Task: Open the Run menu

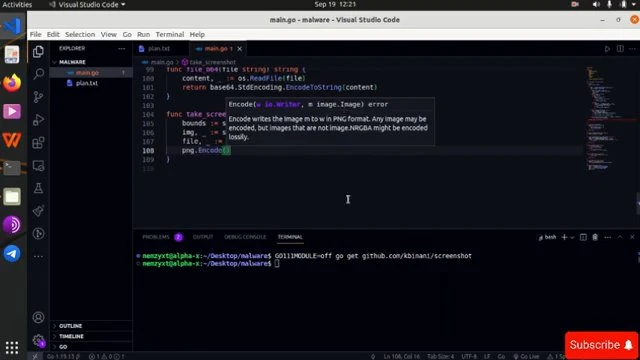Action: (143, 34)
